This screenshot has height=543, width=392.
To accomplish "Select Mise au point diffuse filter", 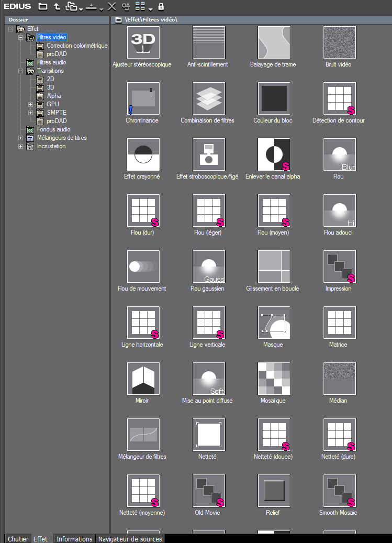I will 209,379.
